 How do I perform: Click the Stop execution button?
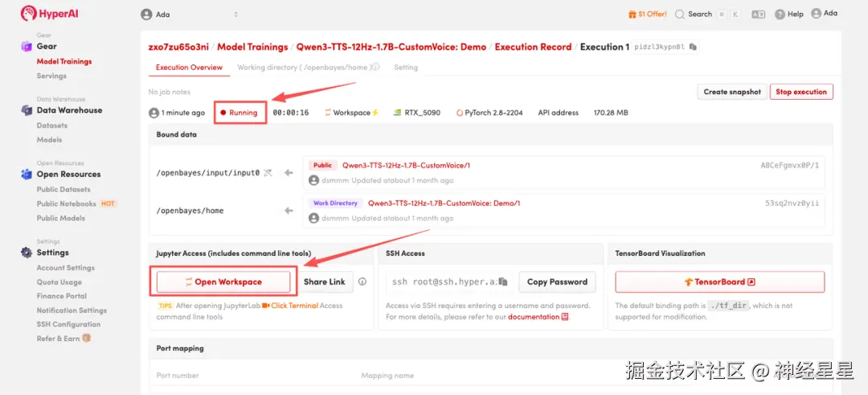pyautogui.click(x=801, y=92)
